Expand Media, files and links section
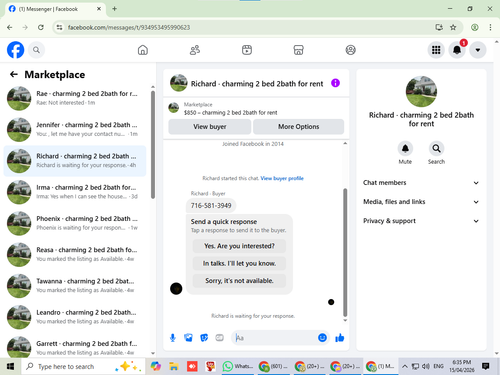The image size is (500, 375). click(x=421, y=202)
